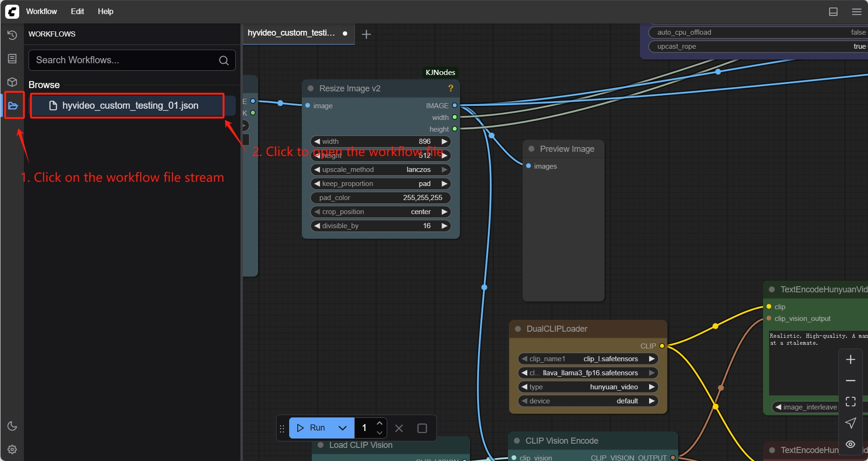The width and height of the screenshot is (868, 461).
Task: Toggle link visibility eye icon
Action: (x=850, y=444)
